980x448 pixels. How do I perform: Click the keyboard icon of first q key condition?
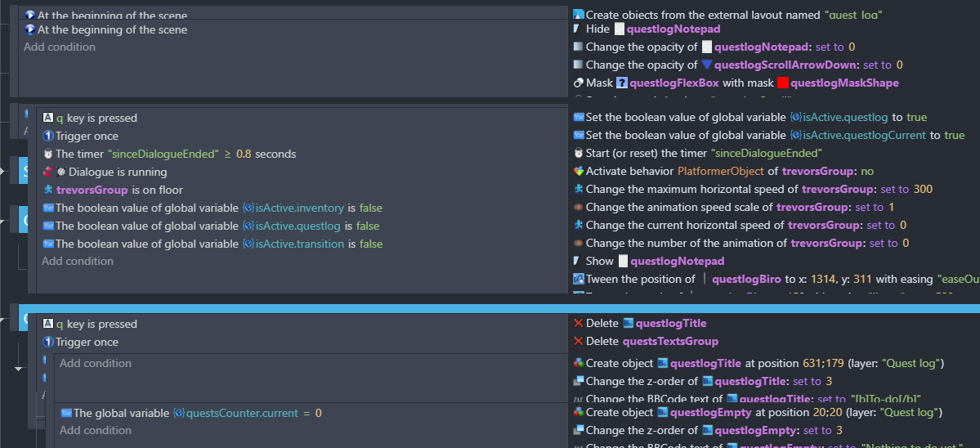pyautogui.click(x=48, y=118)
